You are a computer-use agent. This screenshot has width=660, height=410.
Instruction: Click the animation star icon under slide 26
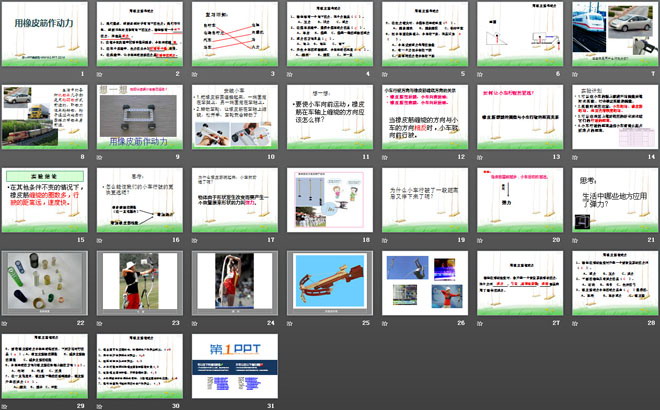click(x=385, y=324)
